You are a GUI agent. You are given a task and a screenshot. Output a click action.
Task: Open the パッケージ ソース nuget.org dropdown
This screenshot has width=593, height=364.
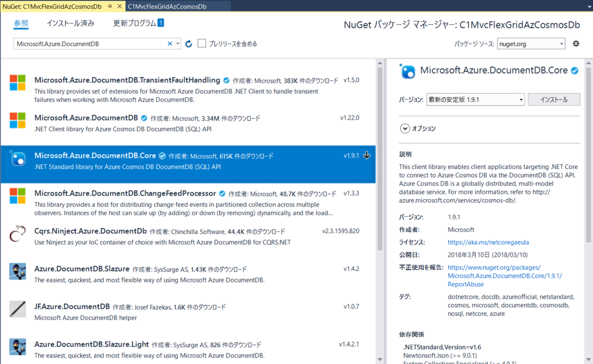click(531, 44)
